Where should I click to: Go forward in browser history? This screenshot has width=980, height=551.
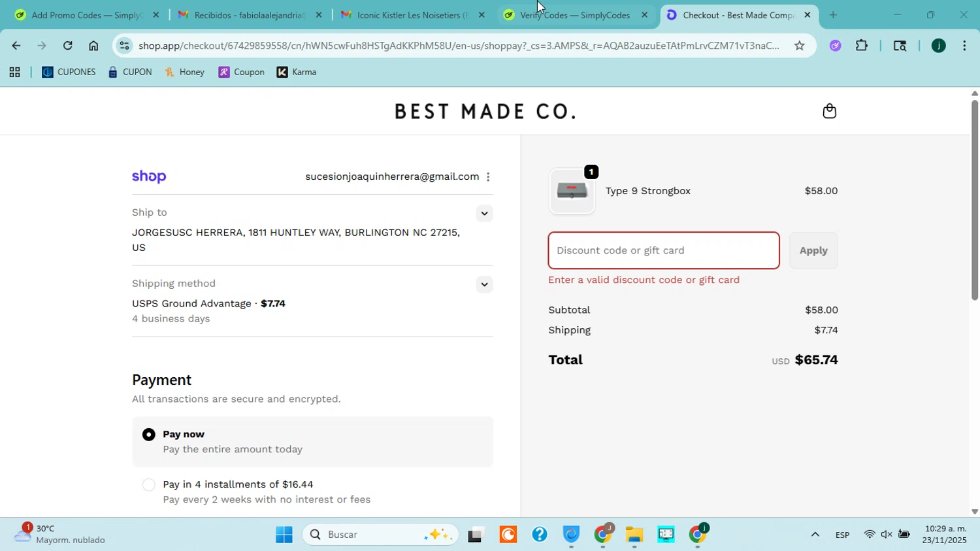pyautogui.click(x=42, y=46)
